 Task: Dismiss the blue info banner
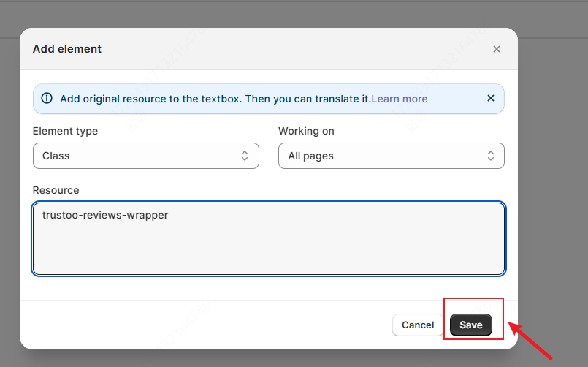click(x=491, y=98)
